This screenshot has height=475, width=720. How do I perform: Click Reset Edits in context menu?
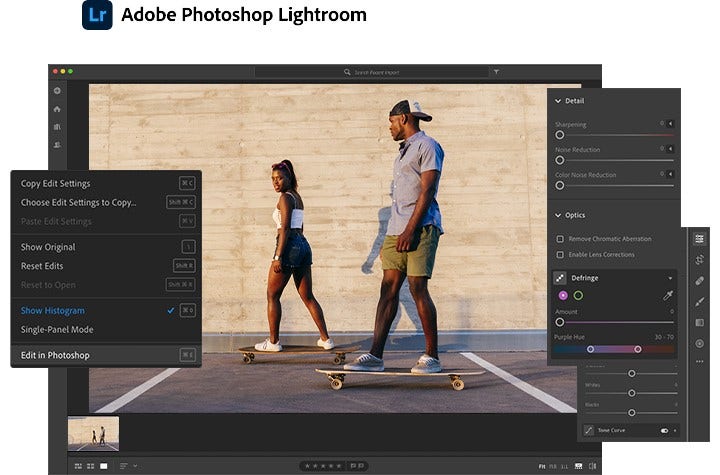tap(42, 266)
